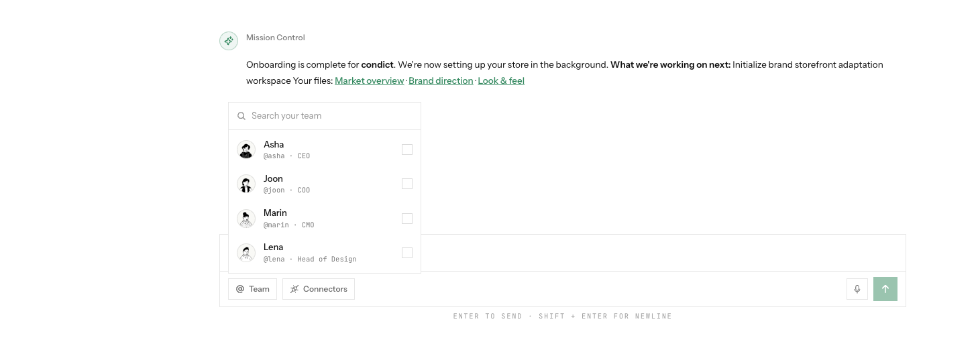This screenshot has width=980, height=344.
Task: Focus the Search your team field
Action: click(x=325, y=116)
